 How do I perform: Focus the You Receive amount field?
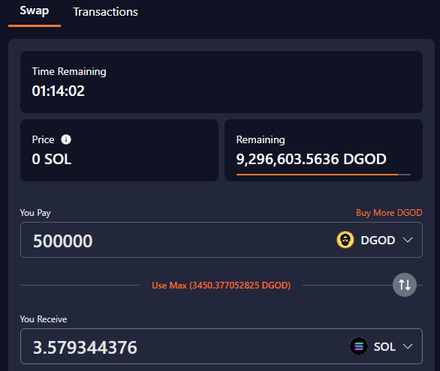(x=221, y=346)
